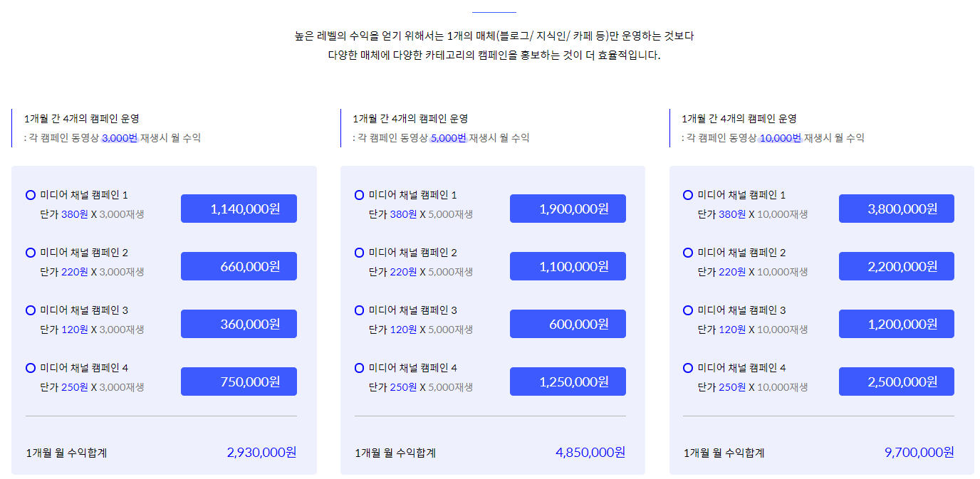Select the 1,250,000원 amount box
The width and height of the screenshot is (980, 479).
[x=568, y=381]
